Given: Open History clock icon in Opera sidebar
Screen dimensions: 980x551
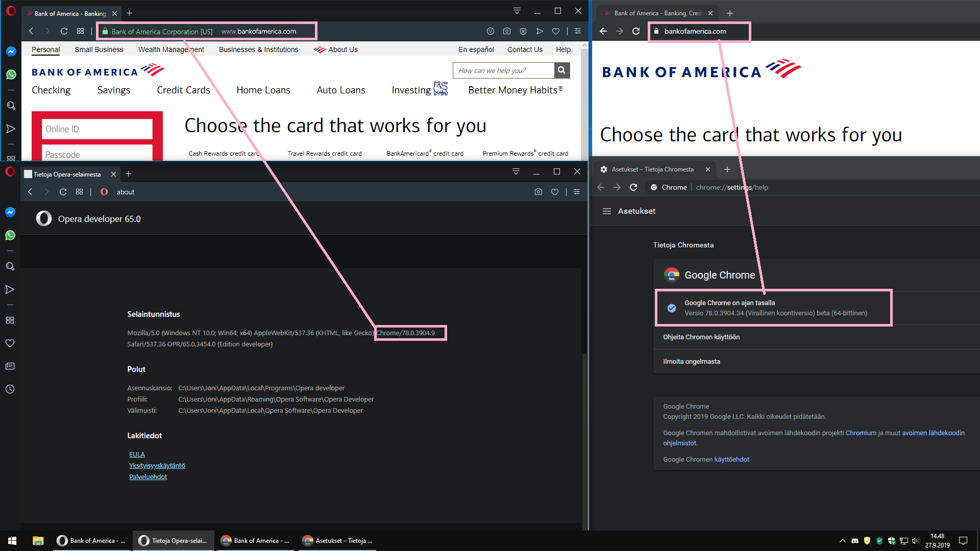Looking at the screenshot, I should tap(10, 389).
